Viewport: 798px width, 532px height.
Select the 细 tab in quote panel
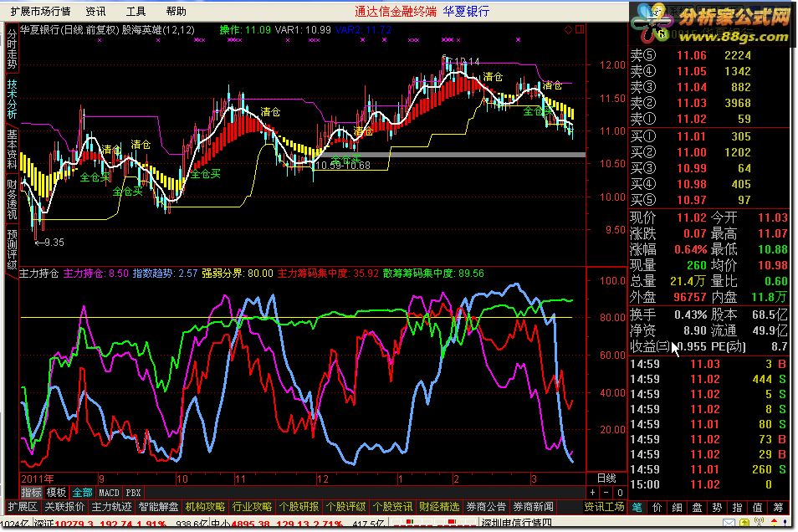coord(677,508)
